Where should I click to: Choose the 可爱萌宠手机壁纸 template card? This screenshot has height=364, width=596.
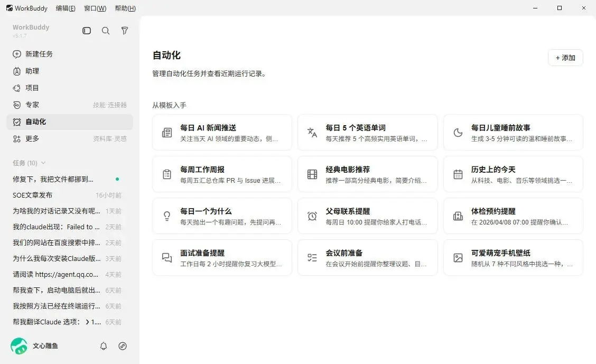[513, 258]
